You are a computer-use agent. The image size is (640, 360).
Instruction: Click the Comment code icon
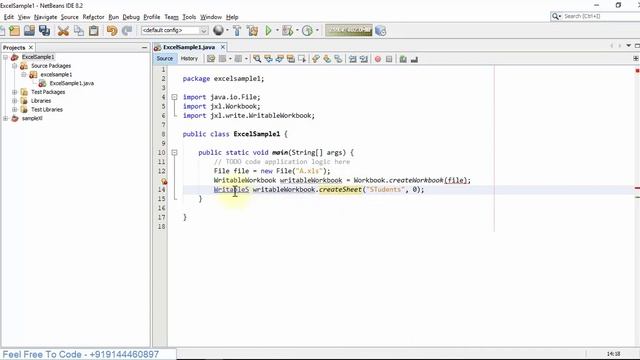pyautogui.click(x=403, y=59)
